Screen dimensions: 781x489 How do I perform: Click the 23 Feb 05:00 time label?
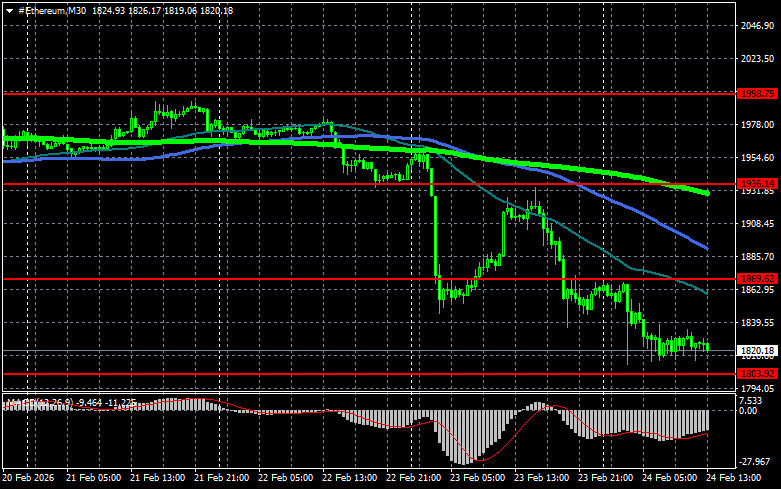477,478
